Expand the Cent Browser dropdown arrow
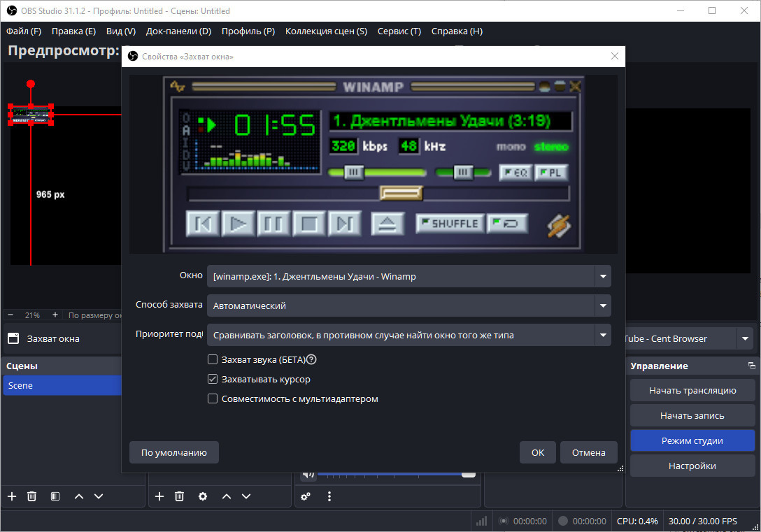 [745, 338]
